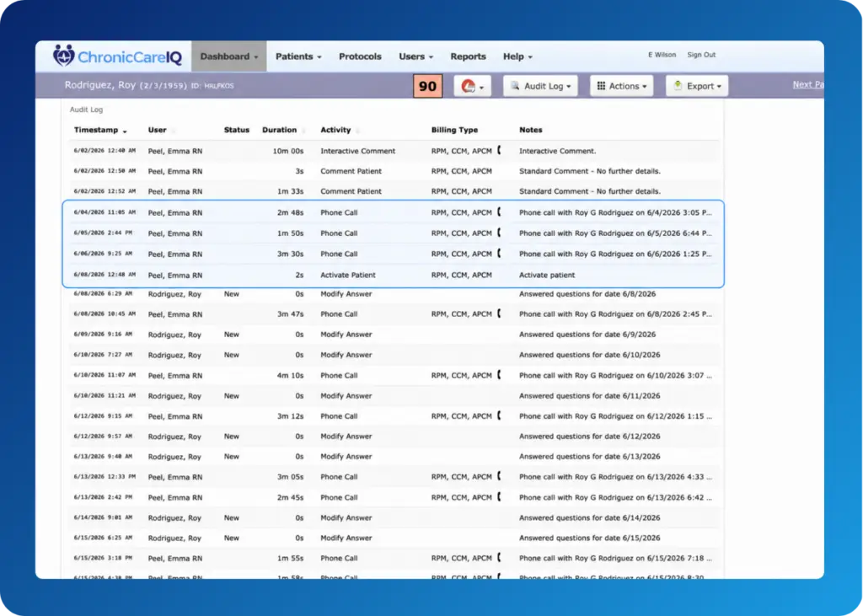
Task: Click the Notes column header
Action: pyautogui.click(x=531, y=130)
